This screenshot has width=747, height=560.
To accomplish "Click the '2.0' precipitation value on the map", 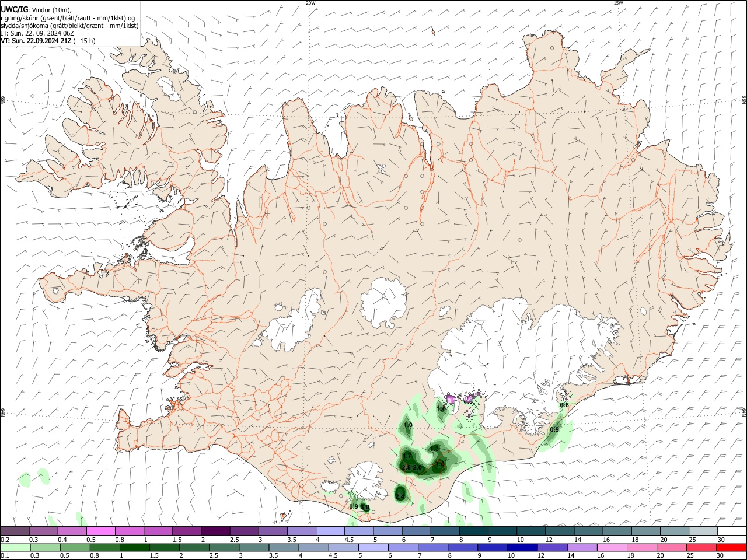I will coord(417,467).
